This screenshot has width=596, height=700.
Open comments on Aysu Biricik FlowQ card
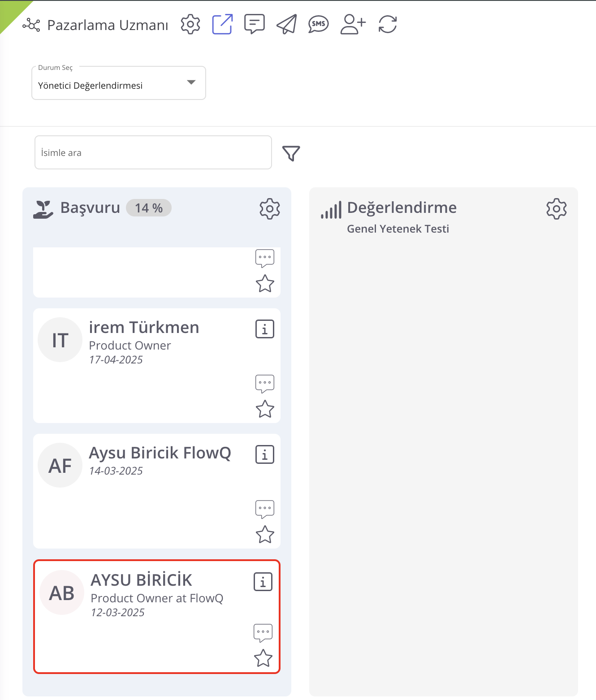click(x=265, y=509)
